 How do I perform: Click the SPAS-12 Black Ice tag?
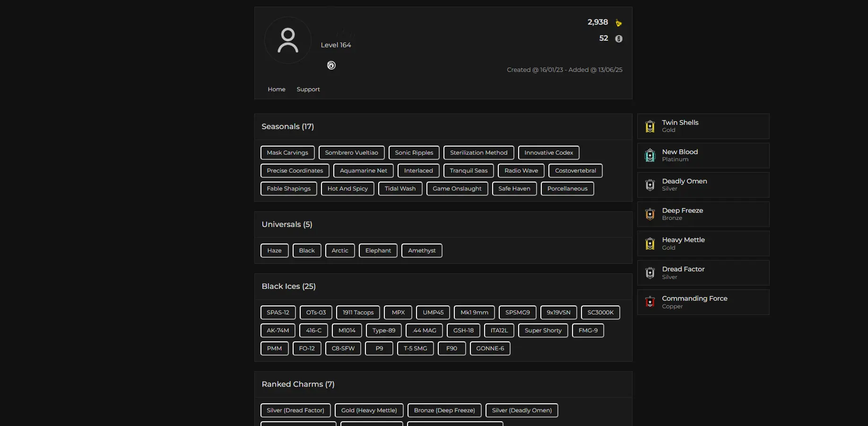pos(278,313)
